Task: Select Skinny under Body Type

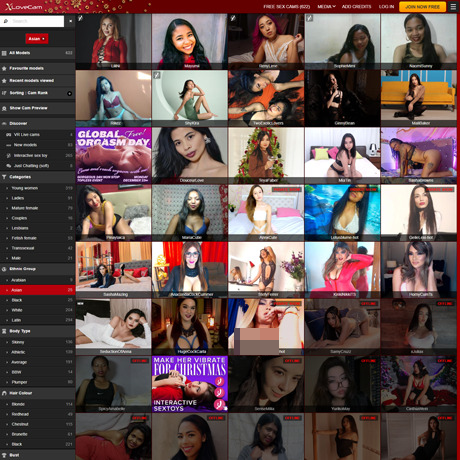Action: pyautogui.click(x=37, y=342)
